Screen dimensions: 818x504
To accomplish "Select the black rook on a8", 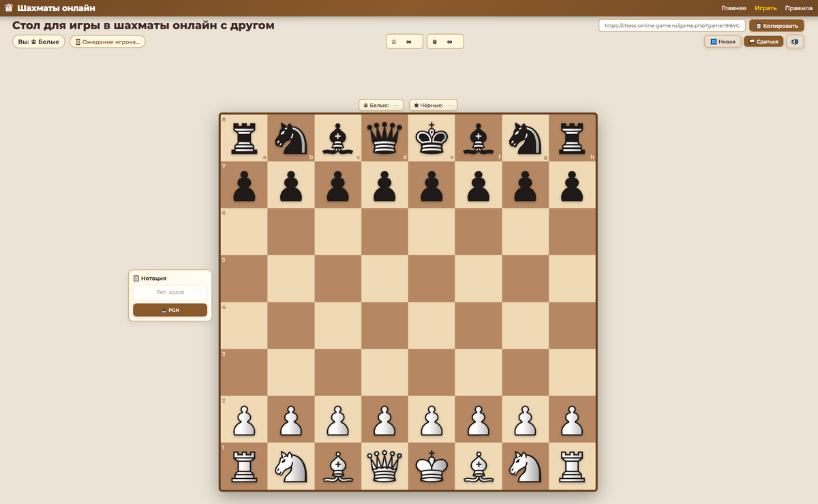I will [244, 138].
